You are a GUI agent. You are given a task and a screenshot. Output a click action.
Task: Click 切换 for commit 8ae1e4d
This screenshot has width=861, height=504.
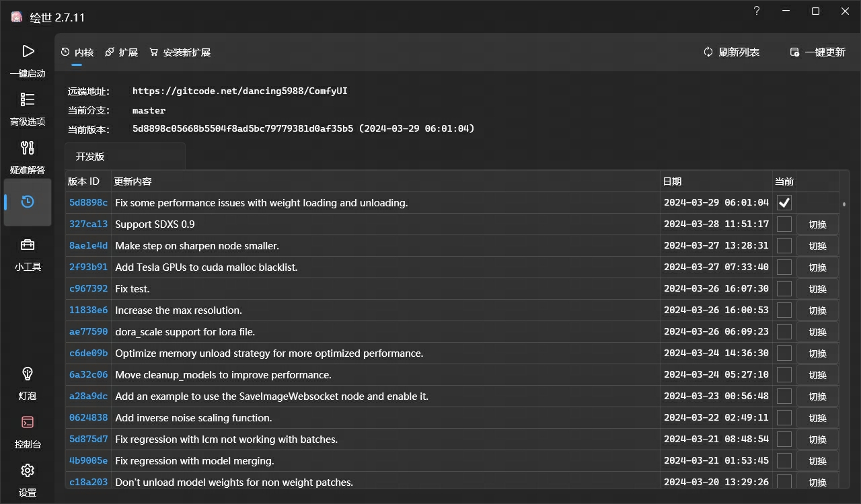point(817,246)
